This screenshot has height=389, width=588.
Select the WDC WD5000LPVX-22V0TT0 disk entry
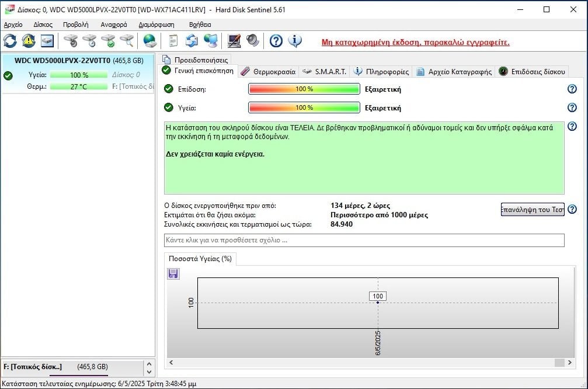pos(78,74)
